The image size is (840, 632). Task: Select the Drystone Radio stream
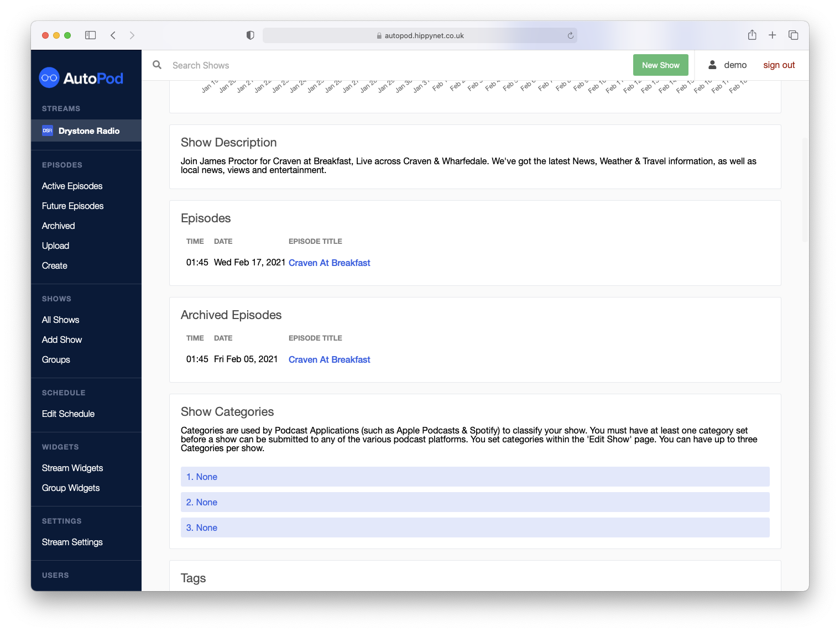(x=86, y=130)
